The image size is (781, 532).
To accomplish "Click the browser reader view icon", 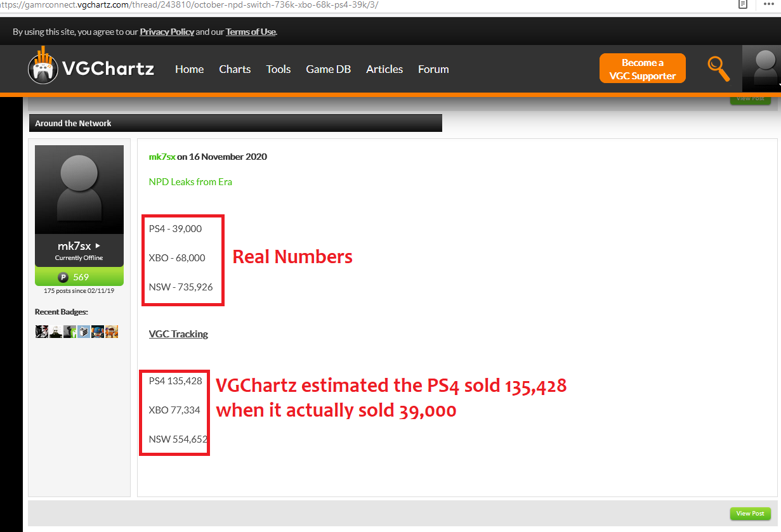I will tap(743, 4).
